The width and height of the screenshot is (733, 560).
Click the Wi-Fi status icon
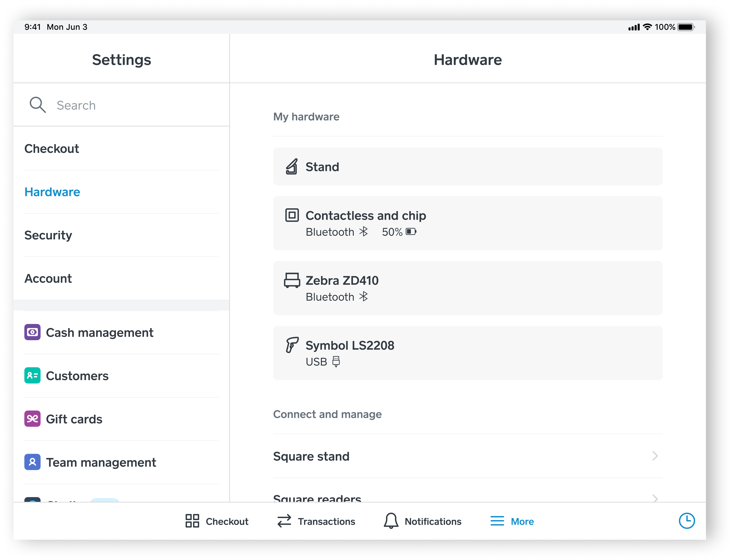647,27
